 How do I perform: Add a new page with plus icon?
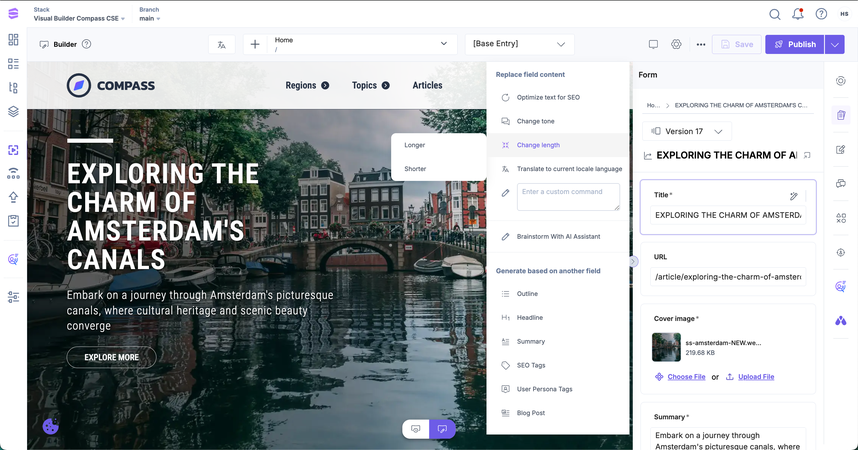pos(255,44)
